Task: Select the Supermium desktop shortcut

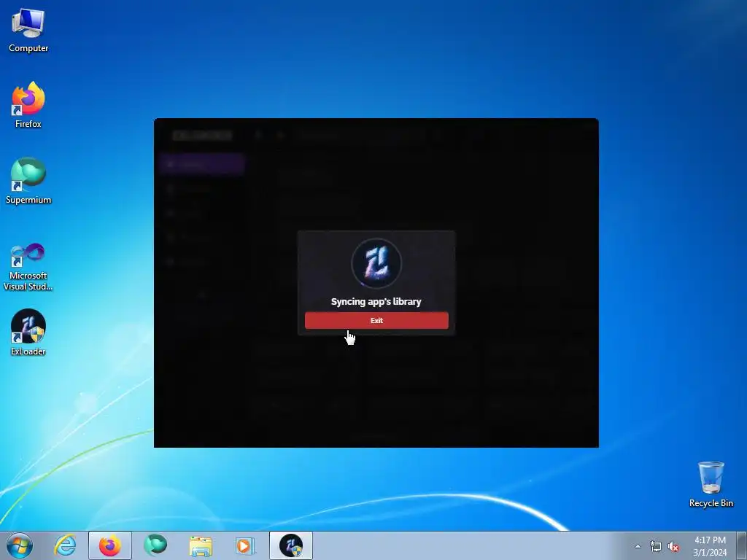Action: click(28, 181)
